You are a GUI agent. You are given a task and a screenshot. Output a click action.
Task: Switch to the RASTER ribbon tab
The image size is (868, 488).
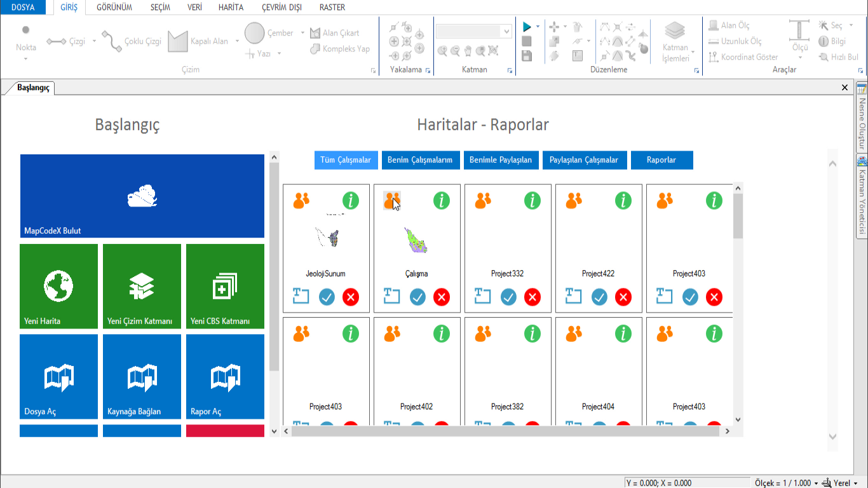click(332, 8)
